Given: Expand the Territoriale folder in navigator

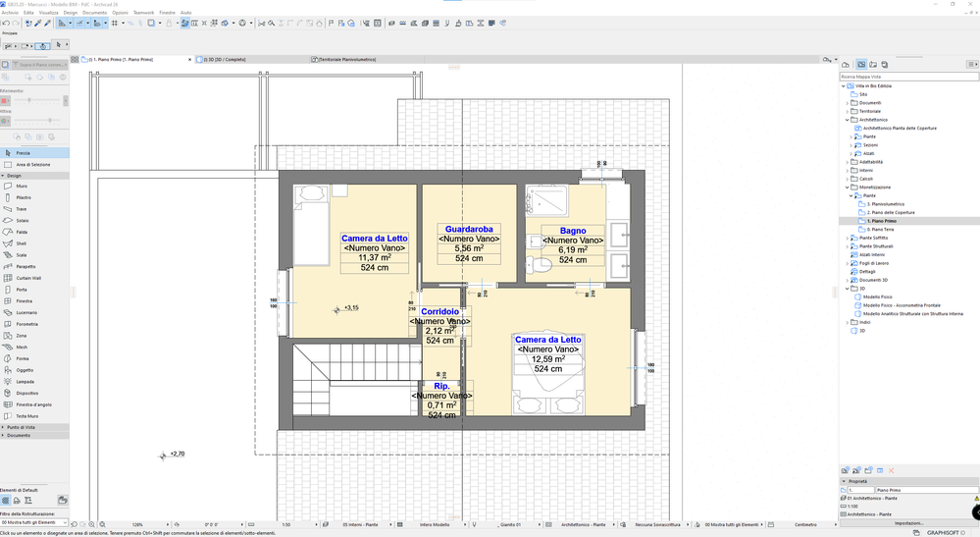Looking at the screenshot, I should 848,111.
